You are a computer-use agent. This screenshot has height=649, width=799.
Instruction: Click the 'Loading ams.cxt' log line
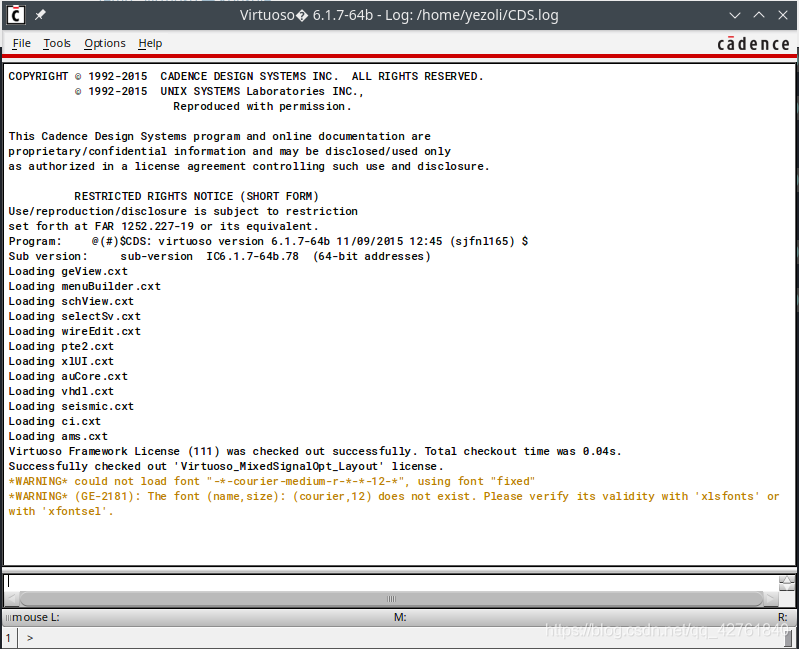pos(58,437)
